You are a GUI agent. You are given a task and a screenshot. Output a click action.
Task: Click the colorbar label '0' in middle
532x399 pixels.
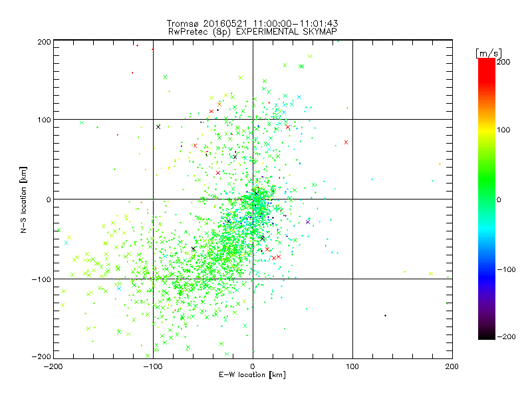click(499, 199)
